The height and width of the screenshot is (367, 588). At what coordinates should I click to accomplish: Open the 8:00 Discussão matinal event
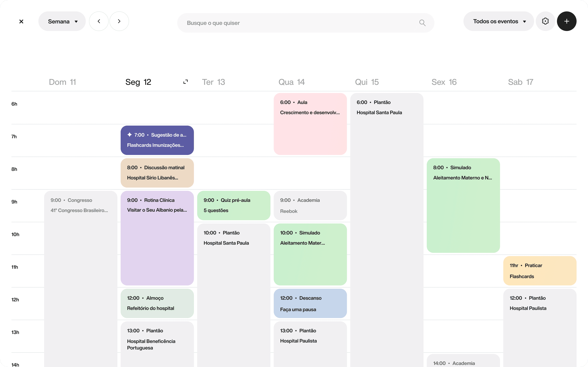(157, 173)
